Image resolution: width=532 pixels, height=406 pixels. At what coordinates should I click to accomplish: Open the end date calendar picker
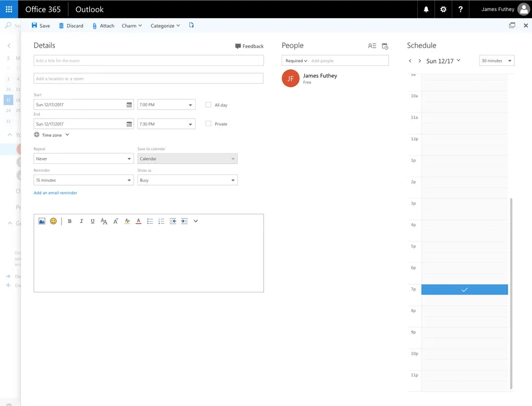point(129,124)
